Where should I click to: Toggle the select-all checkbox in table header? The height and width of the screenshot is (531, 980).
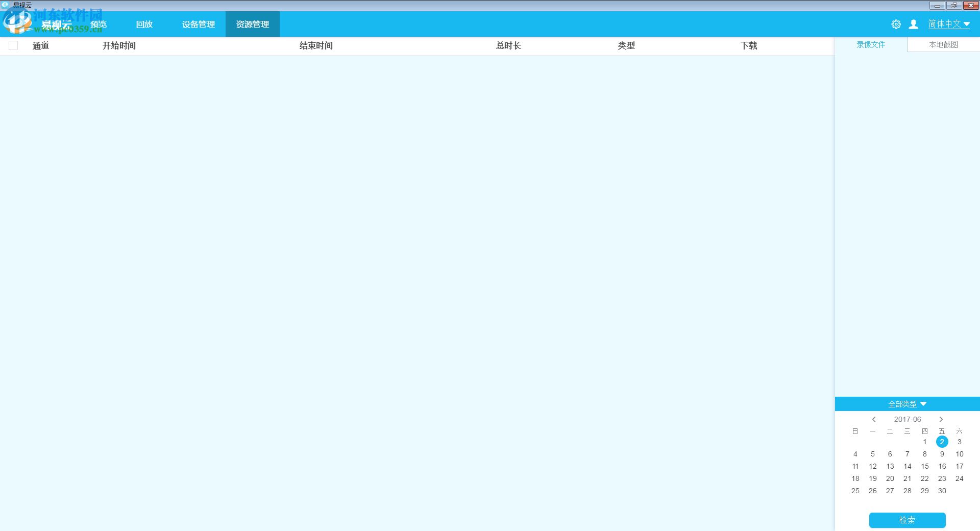(x=13, y=45)
